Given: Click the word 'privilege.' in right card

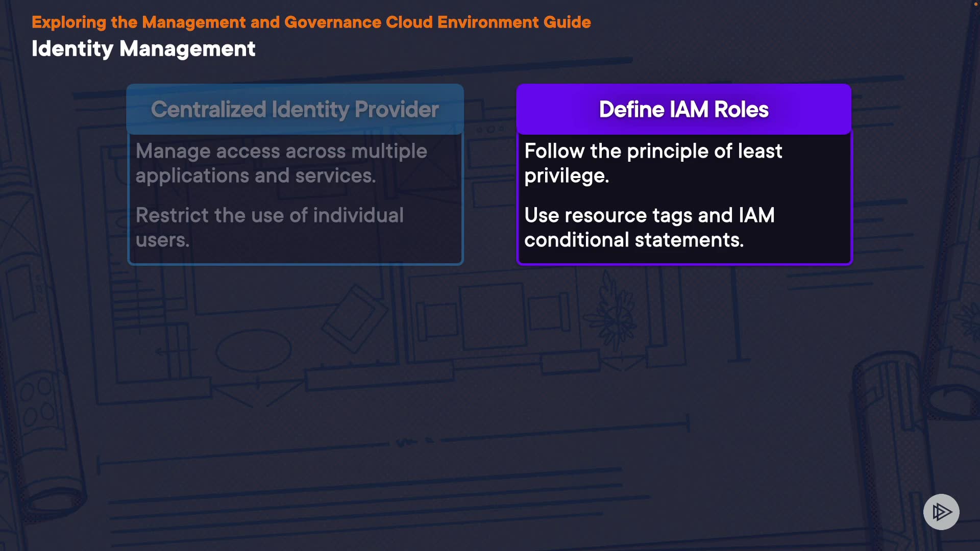Looking at the screenshot, I should (x=567, y=176).
